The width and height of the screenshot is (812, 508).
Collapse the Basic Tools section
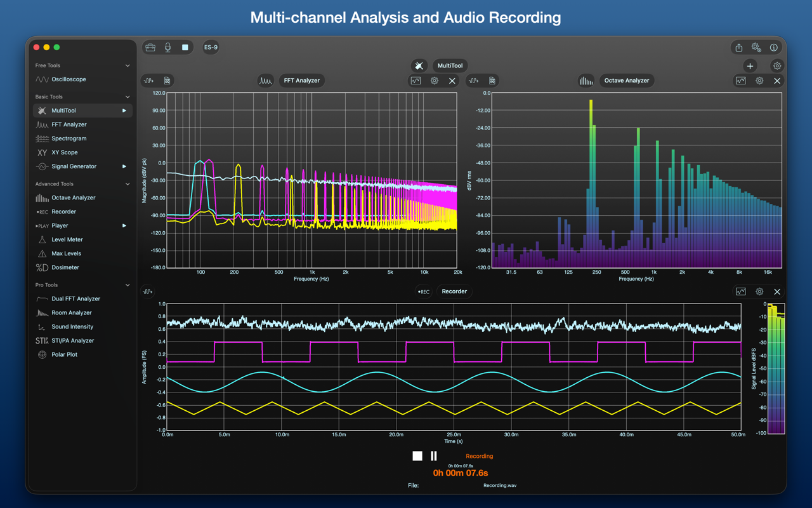point(128,97)
